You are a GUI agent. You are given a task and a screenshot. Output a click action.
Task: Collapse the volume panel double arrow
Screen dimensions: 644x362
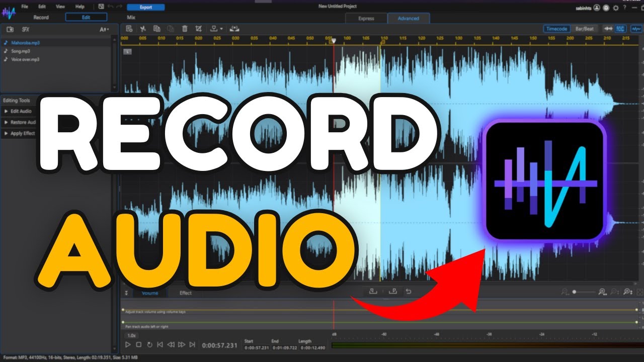click(x=126, y=293)
